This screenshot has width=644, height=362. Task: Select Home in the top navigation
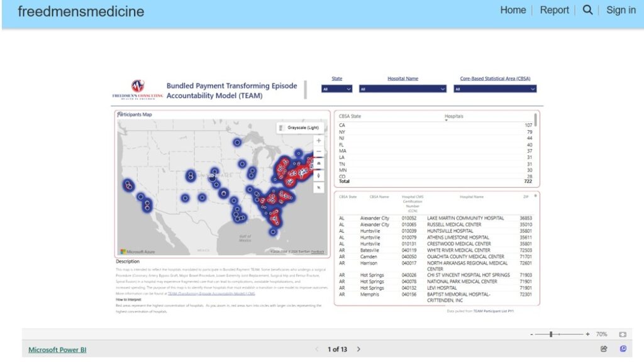click(x=513, y=10)
